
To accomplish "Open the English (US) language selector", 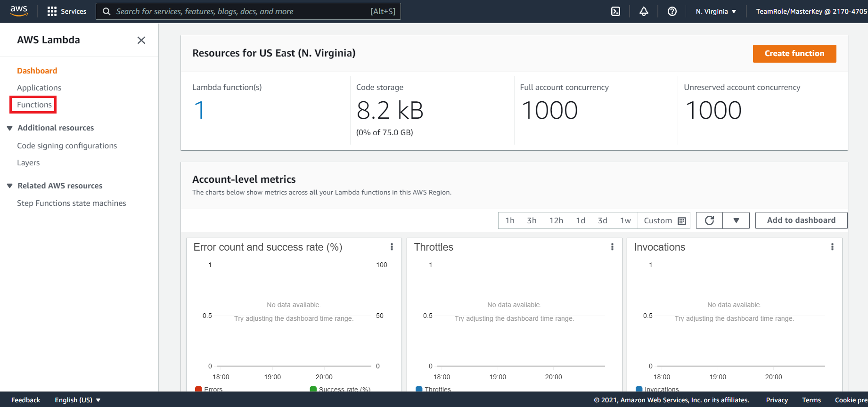I will tap(78, 400).
